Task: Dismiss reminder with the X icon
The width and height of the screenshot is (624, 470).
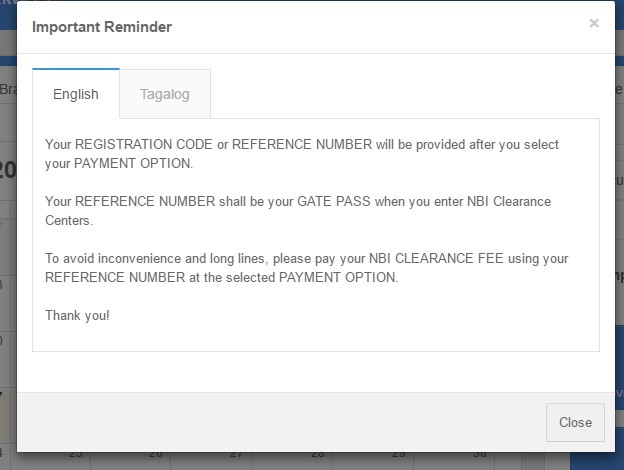Action: [x=594, y=23]
